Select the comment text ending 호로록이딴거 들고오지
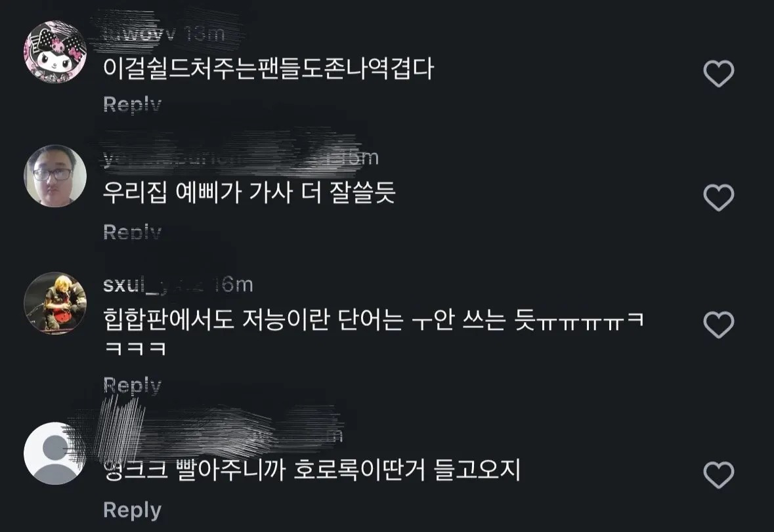 coord(312,470)
